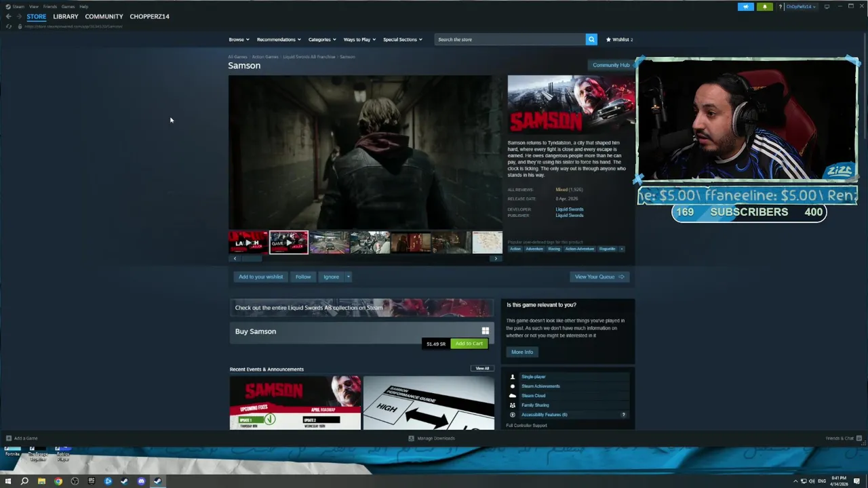Click the Wishlist star icon
Viewport: 868px width, 488px height.
tap(608, 39)
